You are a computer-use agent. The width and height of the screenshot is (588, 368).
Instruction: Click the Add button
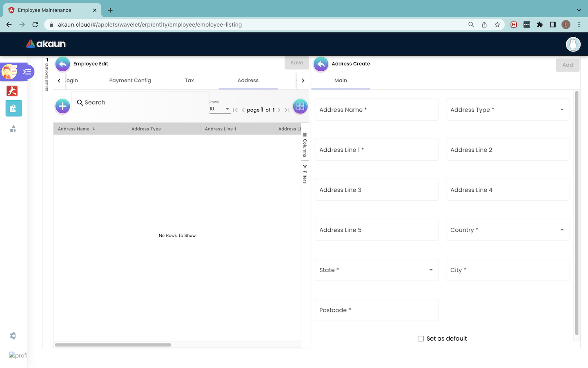tap(567, 65)
